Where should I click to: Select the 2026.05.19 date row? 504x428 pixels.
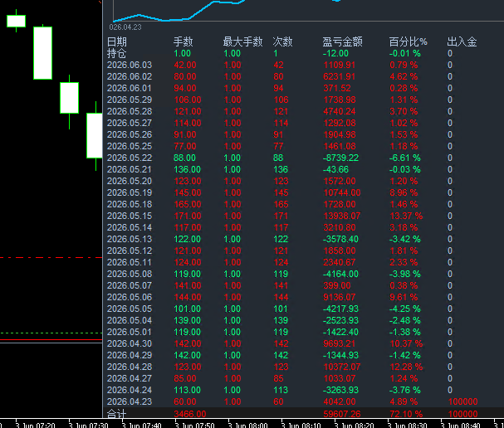130,192
